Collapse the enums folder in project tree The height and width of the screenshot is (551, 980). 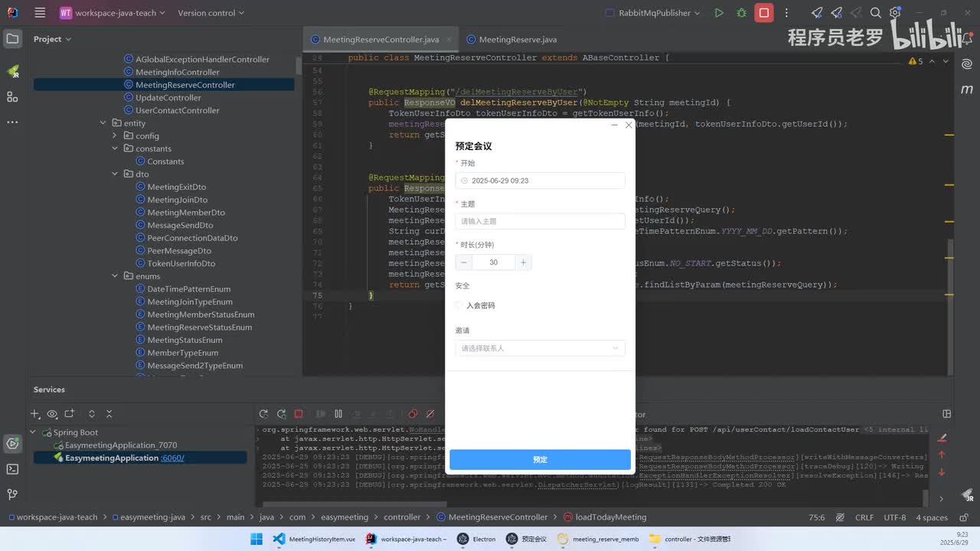click(x=115, y=276)
